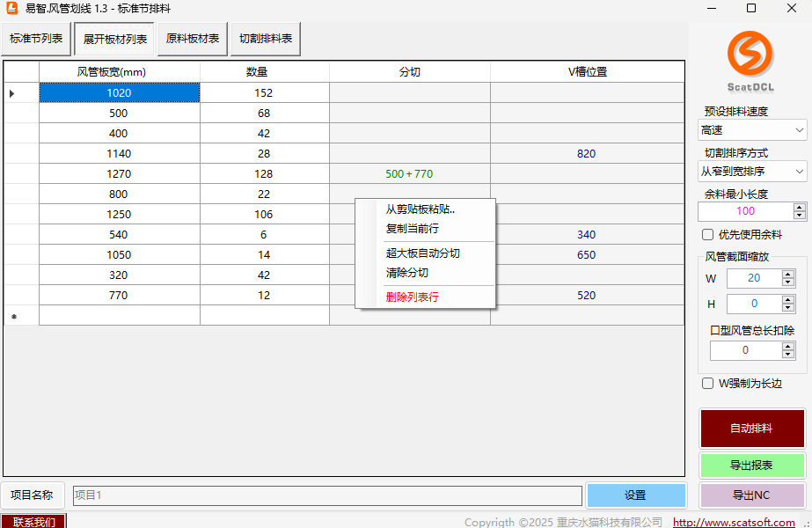Toggle the W强制为长边 checkbox

(x=707, y=384)
